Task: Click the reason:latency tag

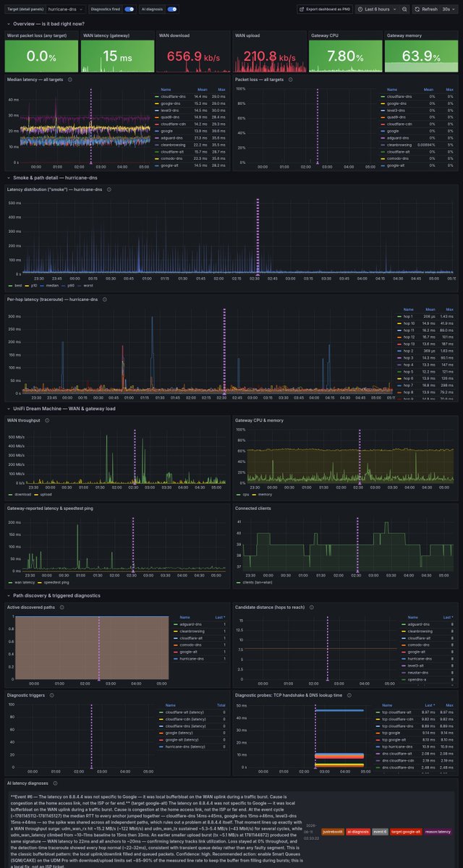Action: pyautogui.click(x=438, y=832)
